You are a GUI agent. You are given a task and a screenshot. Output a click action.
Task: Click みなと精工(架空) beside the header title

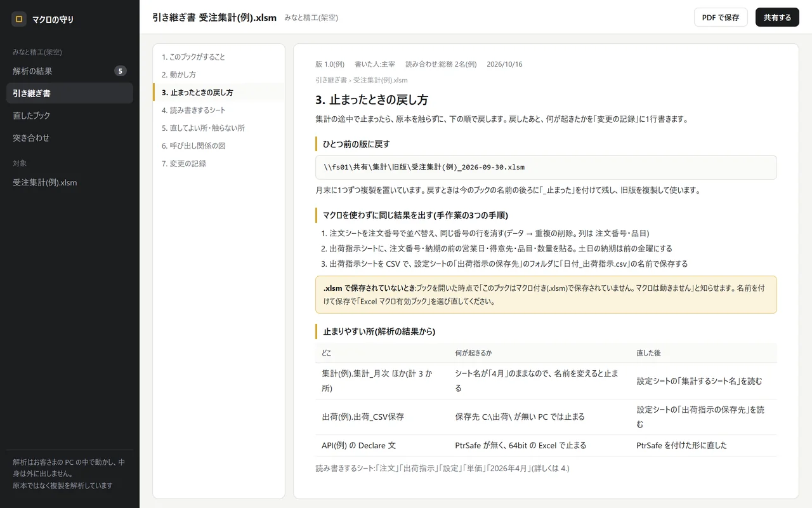click(x=311, y=18)
